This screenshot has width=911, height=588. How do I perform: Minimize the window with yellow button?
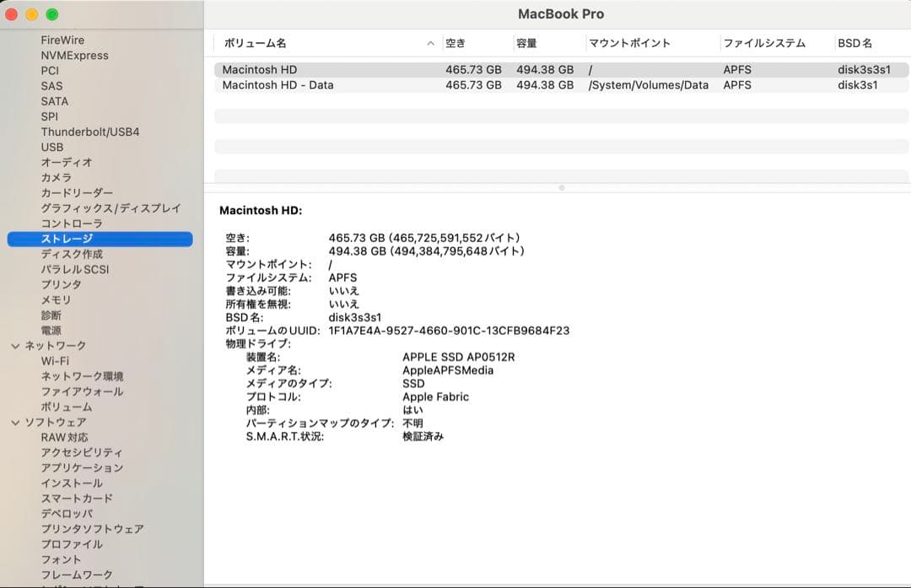pyautogui.click(x=32, y=14)
